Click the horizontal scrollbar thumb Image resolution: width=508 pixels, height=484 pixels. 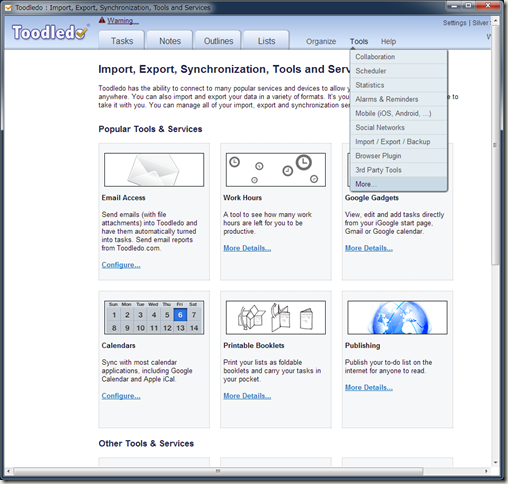(218, 471)
